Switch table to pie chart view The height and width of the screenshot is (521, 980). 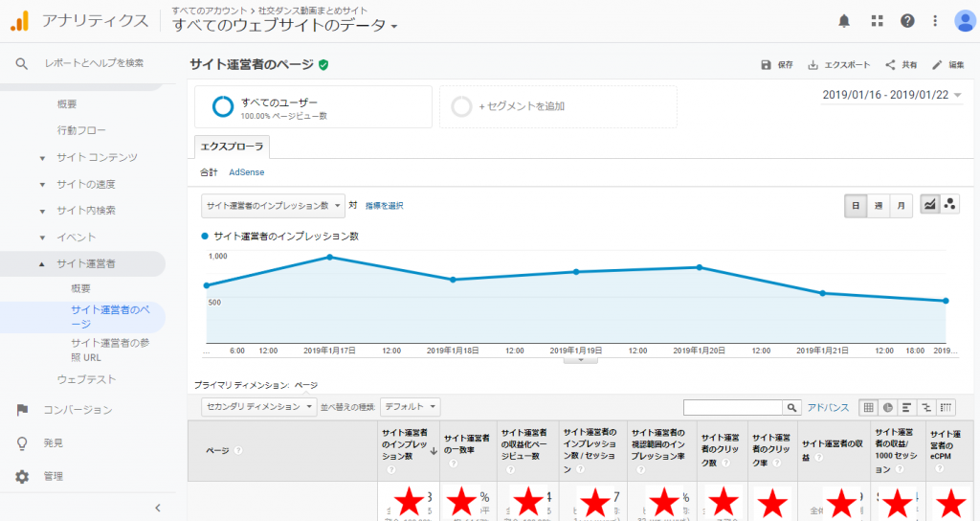[x=888, y=407]
